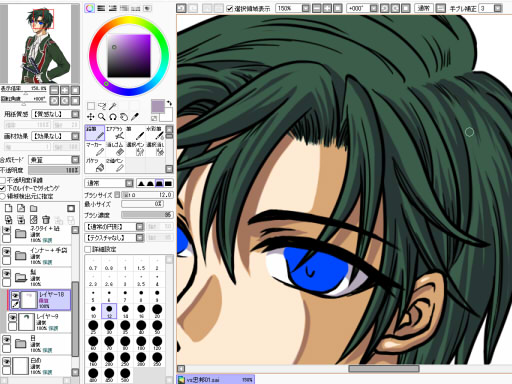Choose the rectangular selection tool
This screenshot has width=512, height=384.
tap(91, 106)
